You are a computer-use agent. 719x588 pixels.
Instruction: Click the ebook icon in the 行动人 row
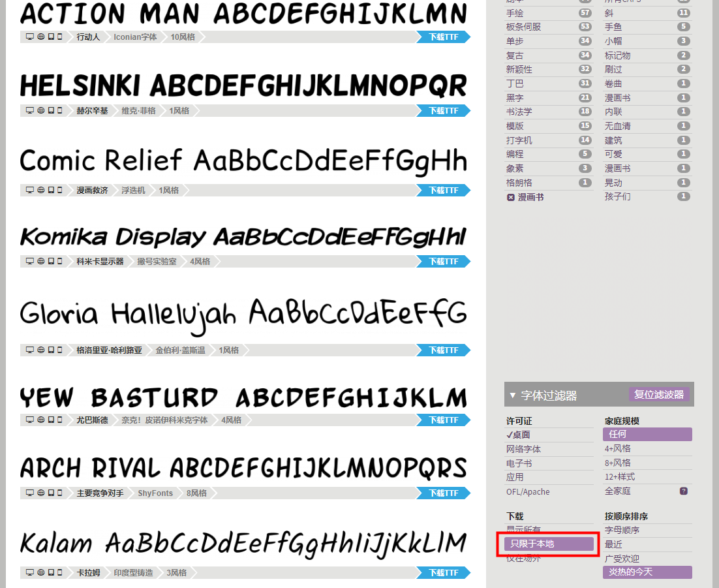tap(52, 37)
